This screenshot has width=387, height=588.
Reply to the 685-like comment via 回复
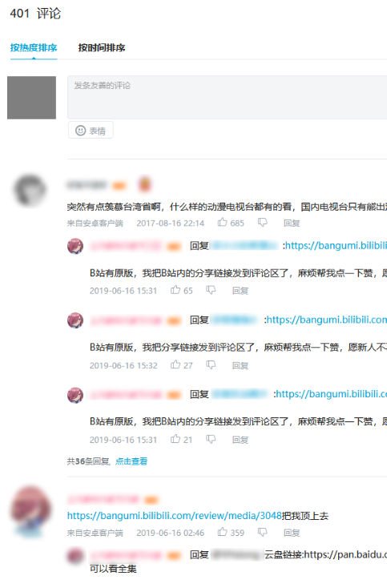(292, 224)
